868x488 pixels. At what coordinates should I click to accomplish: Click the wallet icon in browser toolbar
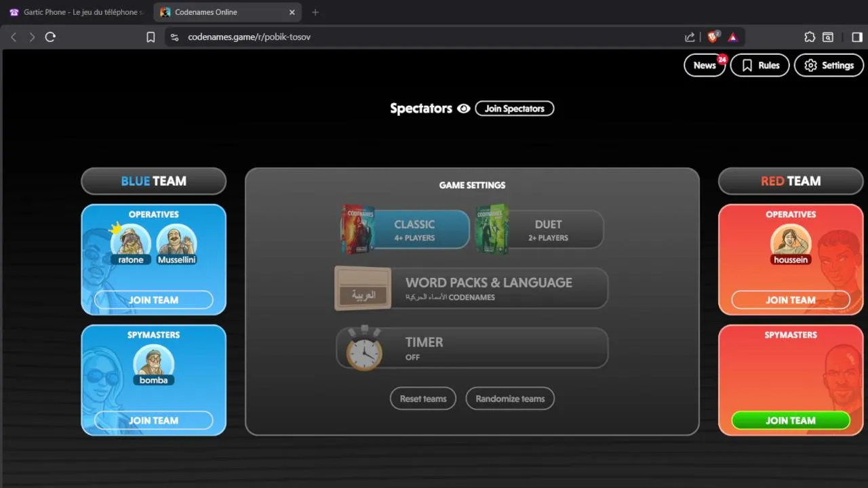coord(828,37)
